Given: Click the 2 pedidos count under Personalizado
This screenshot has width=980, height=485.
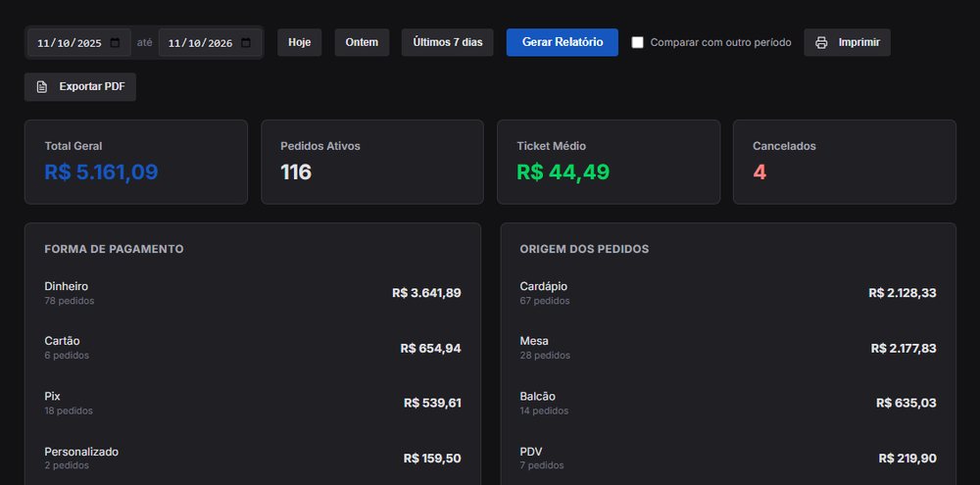Looking at the screenshot, I should coord(67,465).
